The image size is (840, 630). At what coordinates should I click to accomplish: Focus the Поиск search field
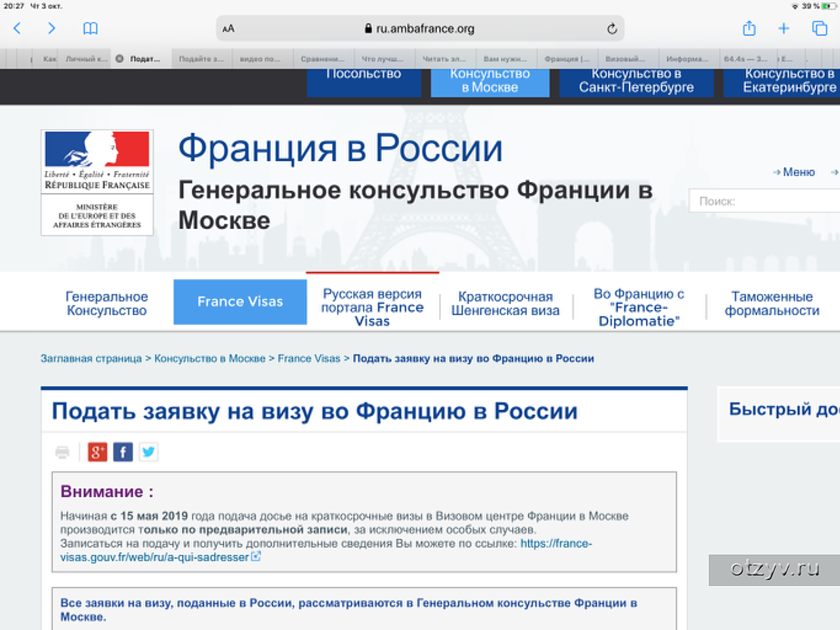pos(765,201)
